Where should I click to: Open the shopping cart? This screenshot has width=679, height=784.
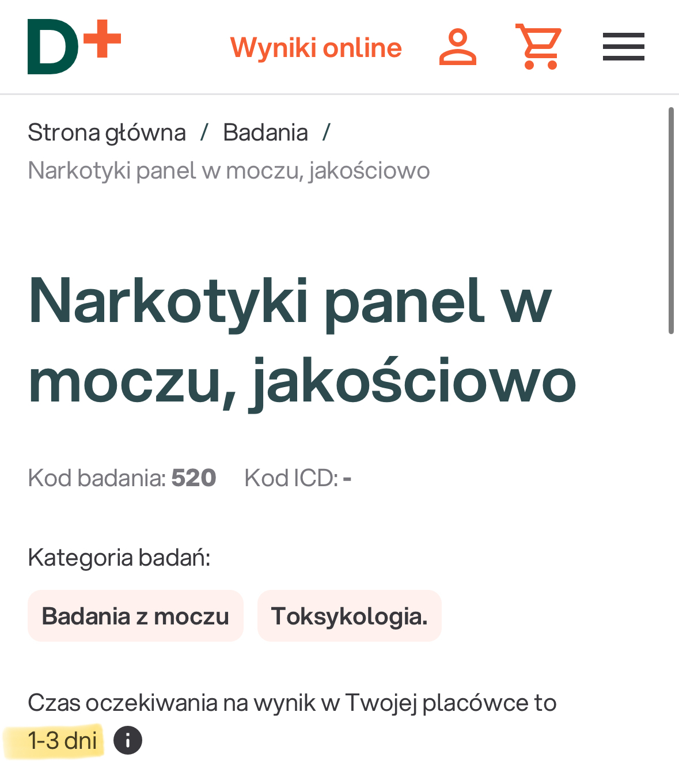click(x=538, y=47)
